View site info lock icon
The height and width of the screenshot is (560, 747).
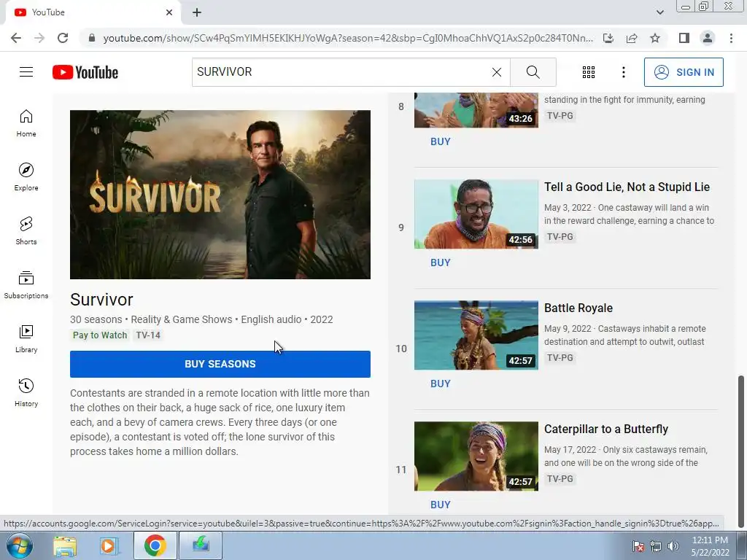pyautogui.click(x=91, y=38)
